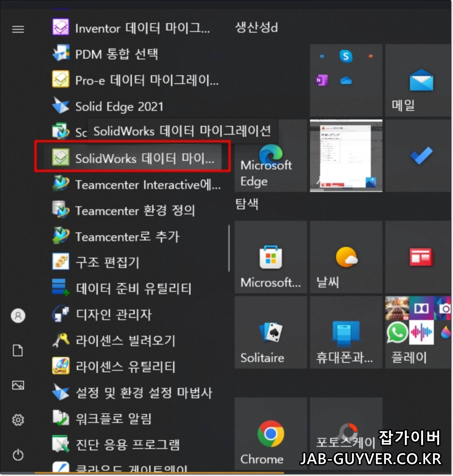
Task: Open the 휴대폰과 연결 tile
Action: click(346, 333)
